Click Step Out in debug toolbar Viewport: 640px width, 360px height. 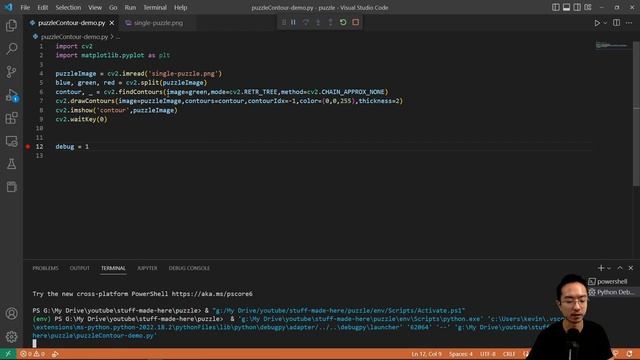[x=331, y=22]
